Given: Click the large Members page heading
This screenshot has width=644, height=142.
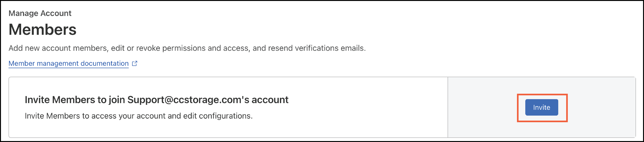Looking at the screenshot, I should (x=43, y=30).
